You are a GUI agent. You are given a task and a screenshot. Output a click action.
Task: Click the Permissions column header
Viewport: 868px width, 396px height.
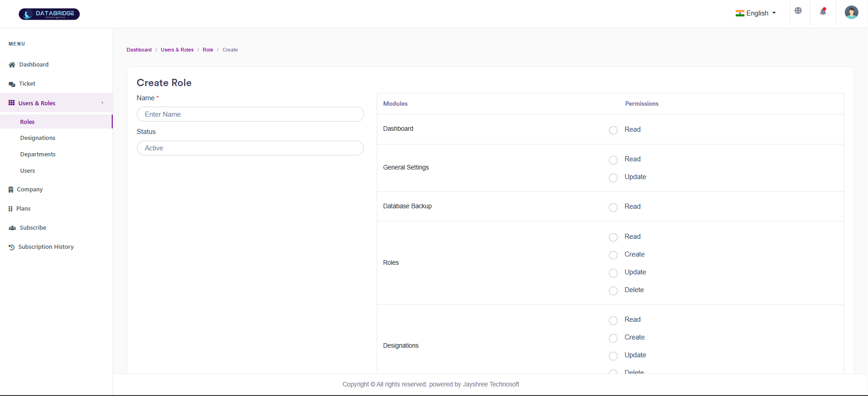point(642,104)
